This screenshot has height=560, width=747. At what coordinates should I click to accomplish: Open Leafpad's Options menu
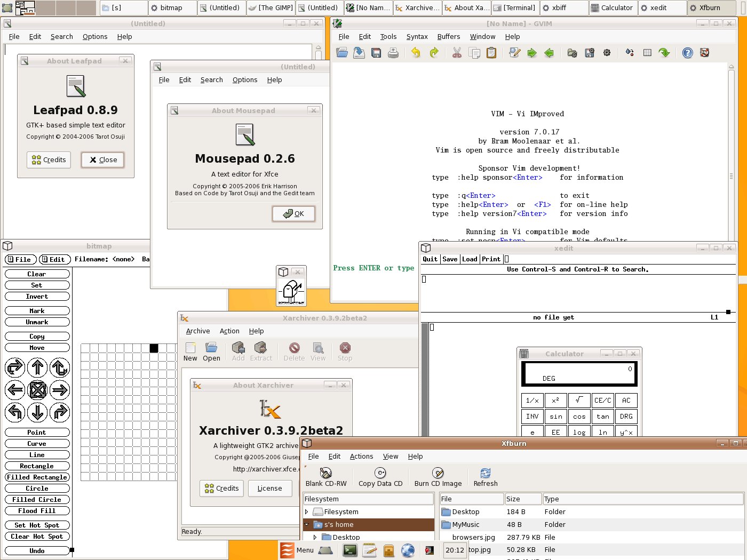click(x=95, y=37)
